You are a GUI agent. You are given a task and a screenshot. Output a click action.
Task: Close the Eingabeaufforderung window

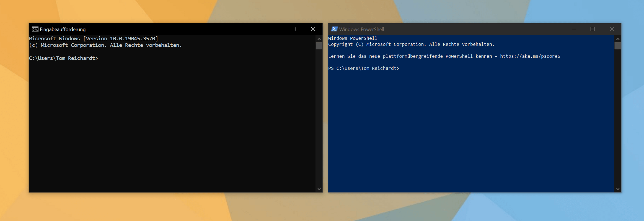pos(313,29)
